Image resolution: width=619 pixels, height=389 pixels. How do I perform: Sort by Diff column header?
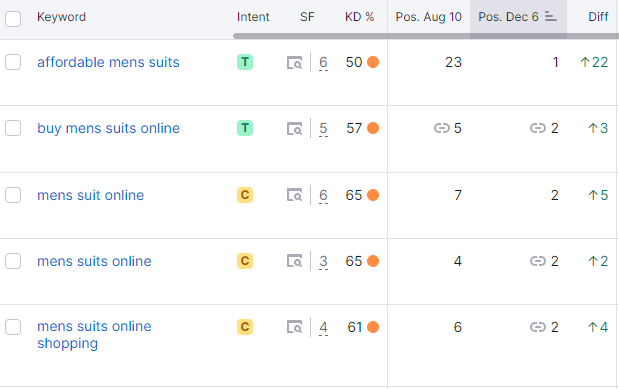click(x=598, y=17)
